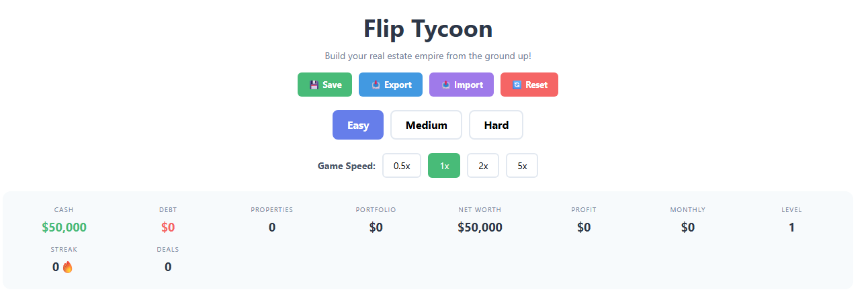Click the floppy disk Save icon
Viewport: 868px width, 302px height.
tap(314, 85)
